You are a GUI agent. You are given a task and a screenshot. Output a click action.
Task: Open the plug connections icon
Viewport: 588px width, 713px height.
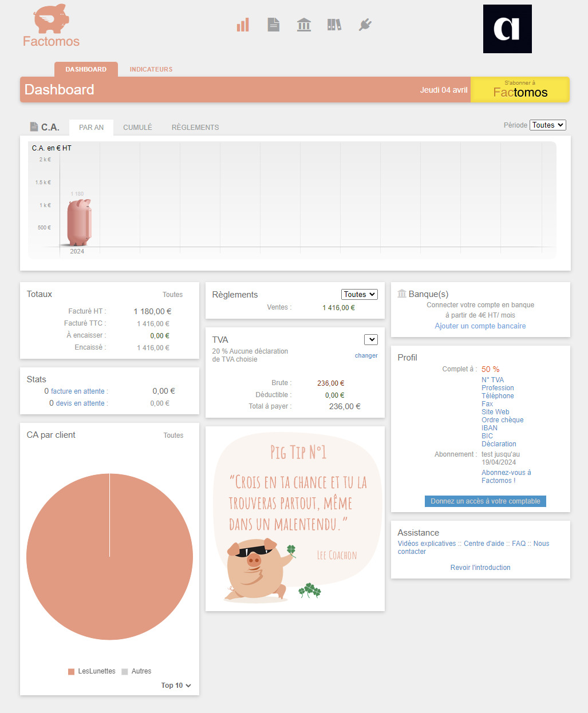click(365, 25)
